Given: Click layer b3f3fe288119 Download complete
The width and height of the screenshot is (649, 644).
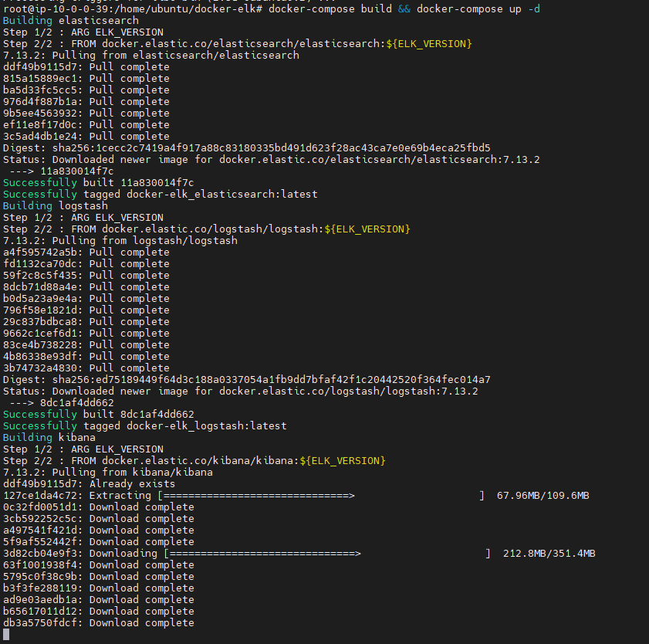Looking at the screenshot, I should 99,588.
